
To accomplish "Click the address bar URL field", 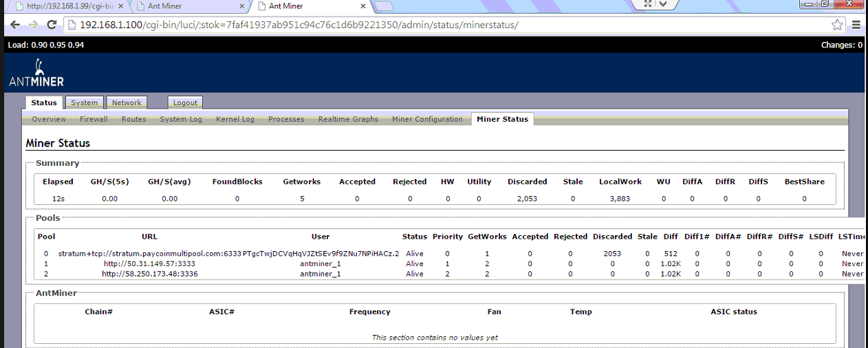I will point(447,25).
